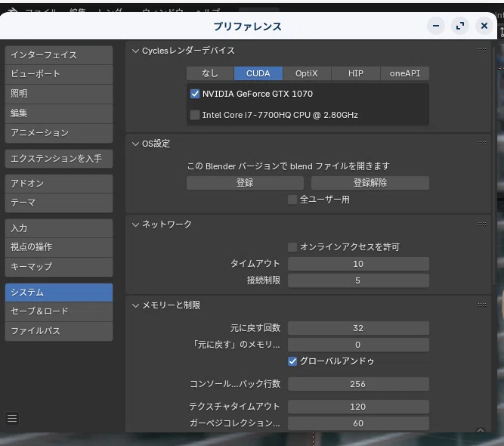Click the scroll-up arrow icon at bottom right
504x446 pixels.
coord(481,430)
